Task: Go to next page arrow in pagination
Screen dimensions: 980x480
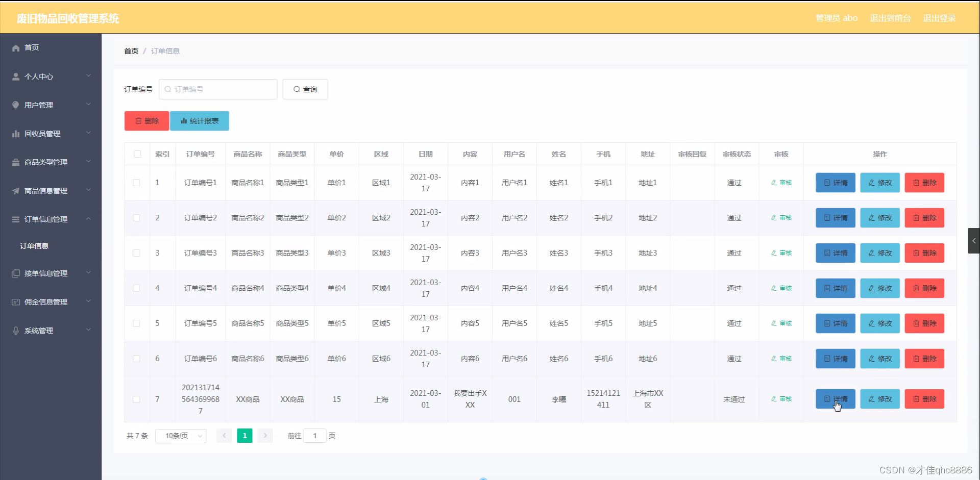Action: [x=265, y=436]
